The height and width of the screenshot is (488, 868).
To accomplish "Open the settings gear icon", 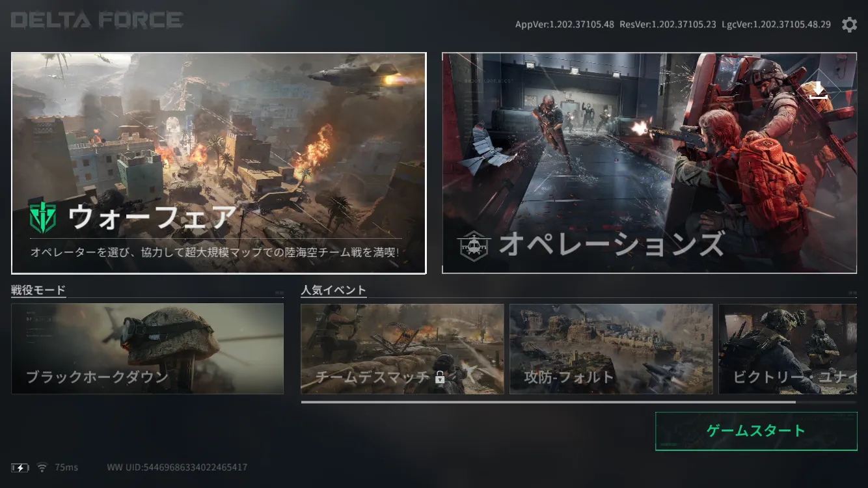I will click(x=849, y=25).
